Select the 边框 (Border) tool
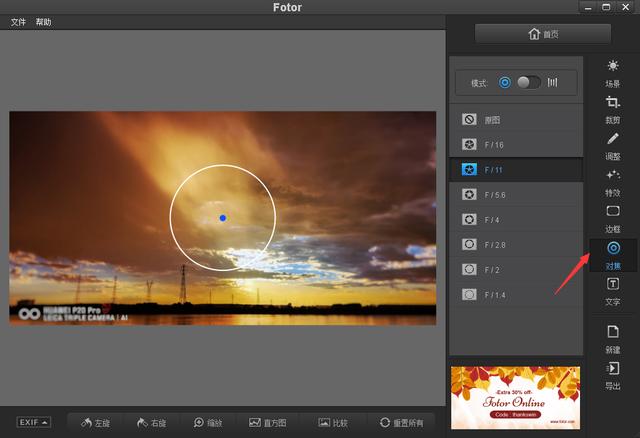Image resolution: width=640 pixels, height=438 pixels. tap(613, 217)
